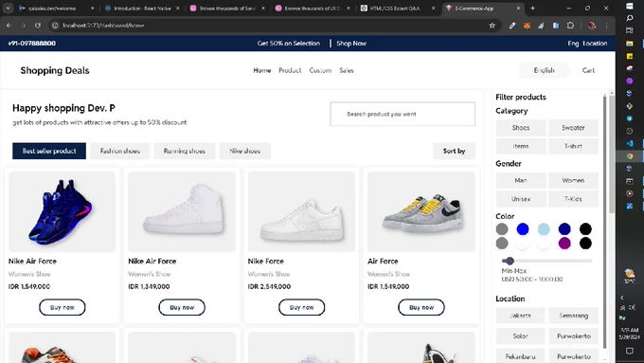Open the Chrome Extensions puzzle icon
Image resolution: width=644 pixels, height=363 pixels.
(x=570, y=26)
